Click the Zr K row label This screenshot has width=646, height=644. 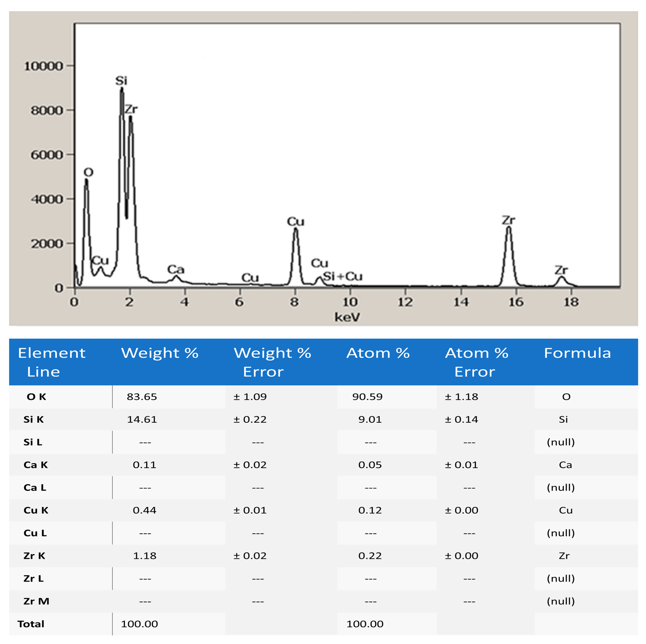[34, 556]
